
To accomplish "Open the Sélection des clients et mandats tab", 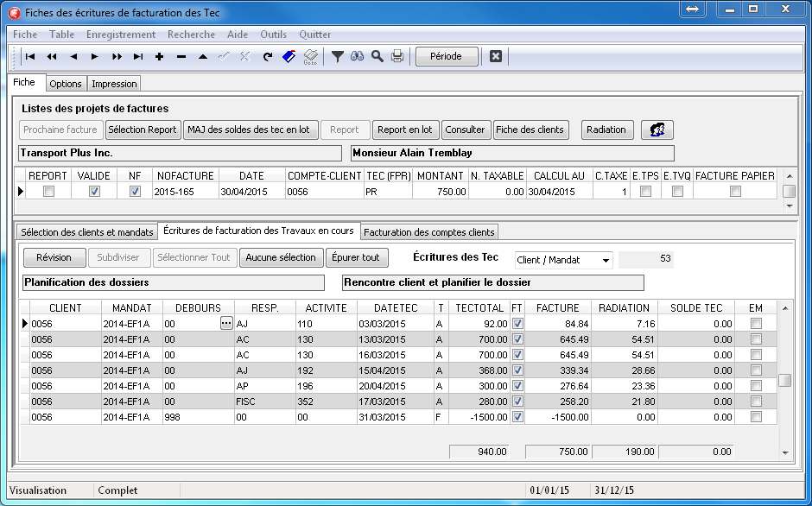I will 87,232.
